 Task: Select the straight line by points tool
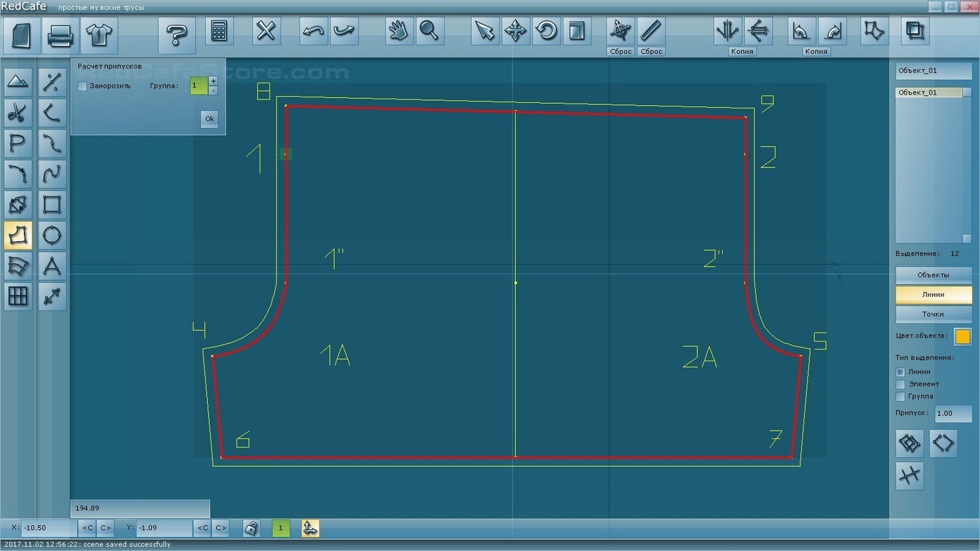[52, 82]
